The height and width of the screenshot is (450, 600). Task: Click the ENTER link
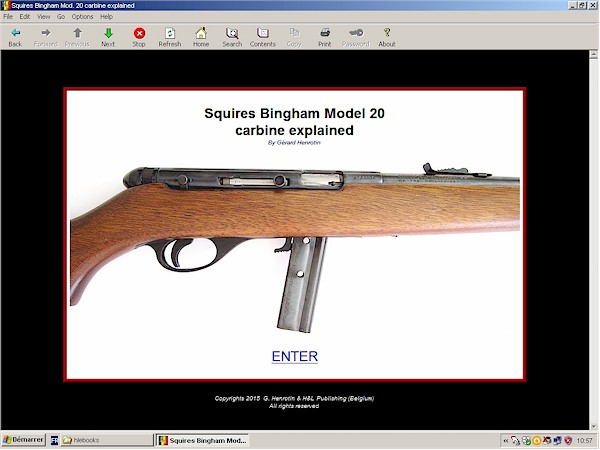295,356
